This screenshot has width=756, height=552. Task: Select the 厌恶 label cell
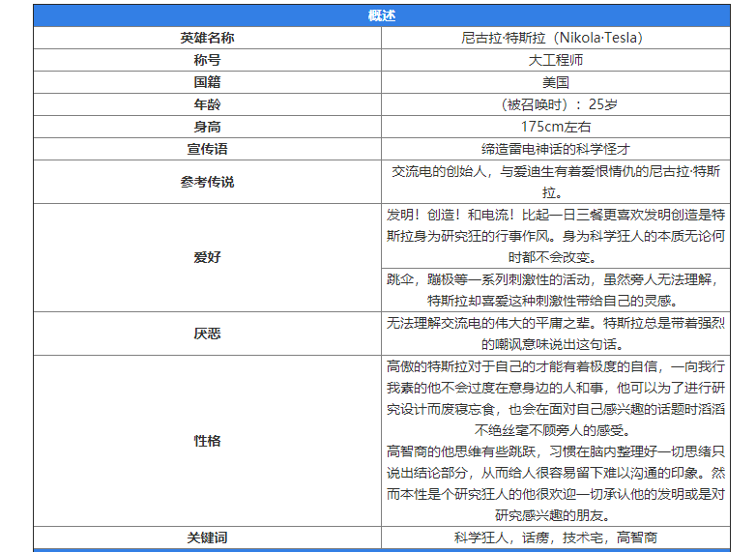pyautogui.click(x=207, y=333)
